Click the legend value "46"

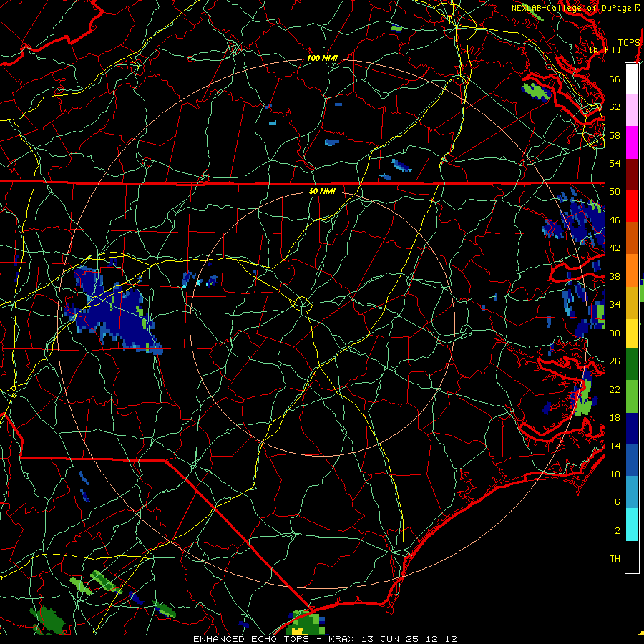click(x=615, y=220)
